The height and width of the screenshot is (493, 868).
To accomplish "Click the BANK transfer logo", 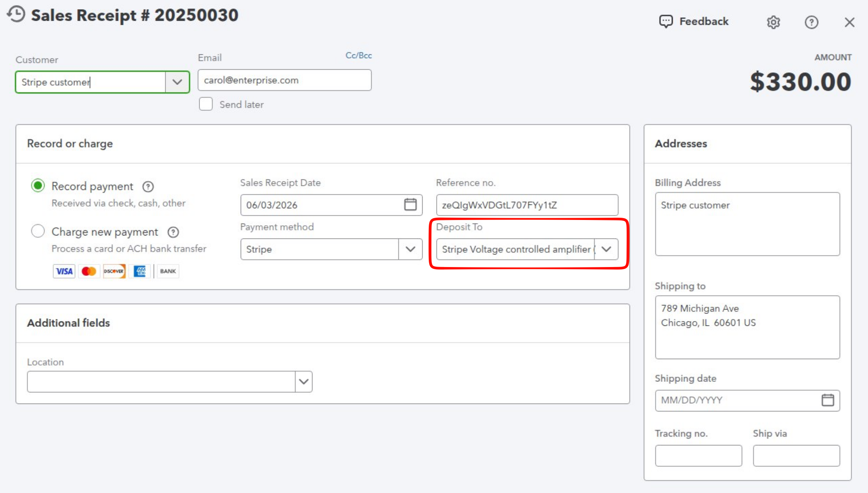I will coord(168,271).
